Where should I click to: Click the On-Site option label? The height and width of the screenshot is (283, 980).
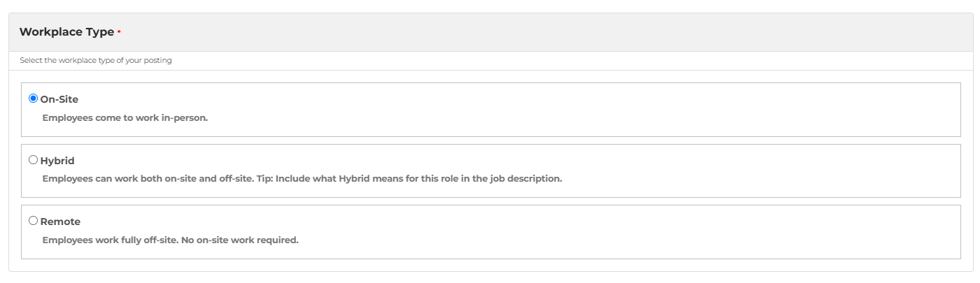tap(59, 99)
